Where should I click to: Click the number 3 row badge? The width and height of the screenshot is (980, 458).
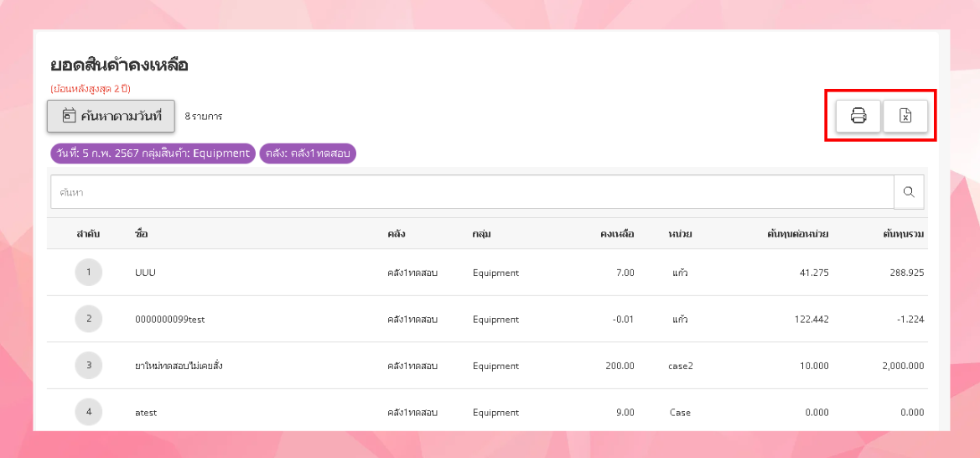click(88, 366)
